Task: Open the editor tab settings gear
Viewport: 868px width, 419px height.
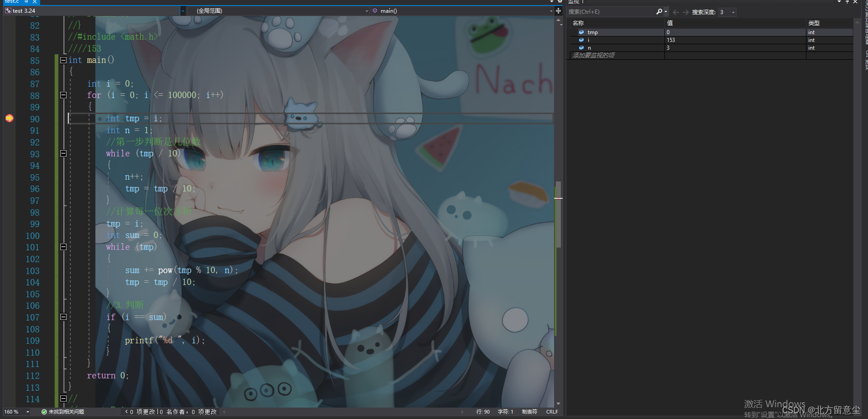Action: coord(560,2)
